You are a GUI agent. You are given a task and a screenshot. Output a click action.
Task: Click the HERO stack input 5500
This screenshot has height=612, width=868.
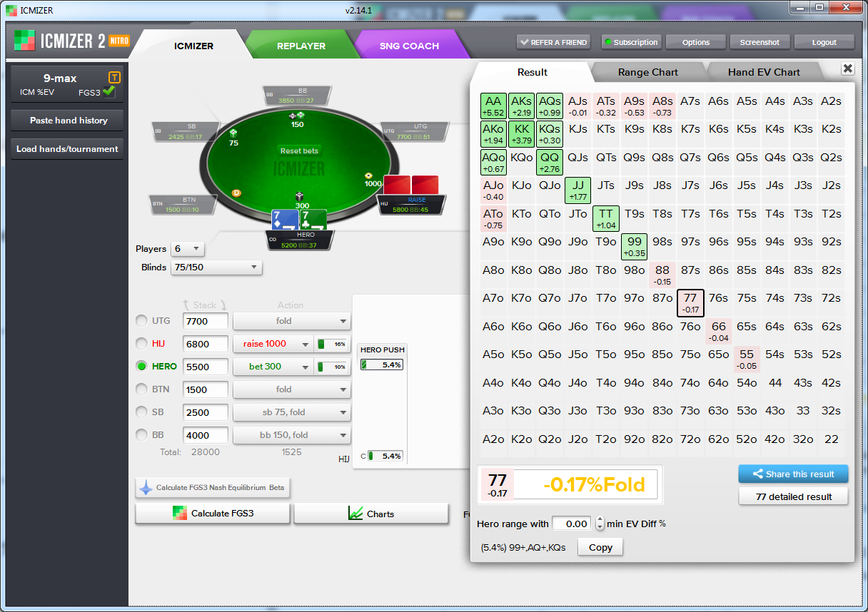tap(206, 367)
